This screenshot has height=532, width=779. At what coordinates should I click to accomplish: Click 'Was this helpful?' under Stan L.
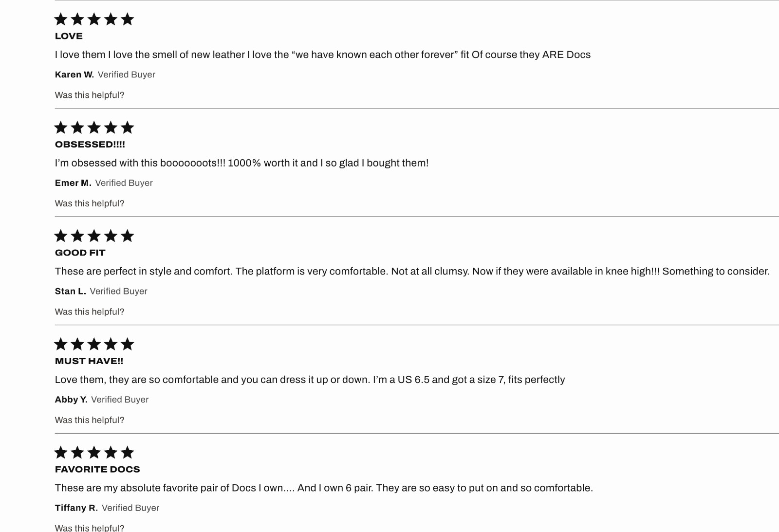pos(90,312)
